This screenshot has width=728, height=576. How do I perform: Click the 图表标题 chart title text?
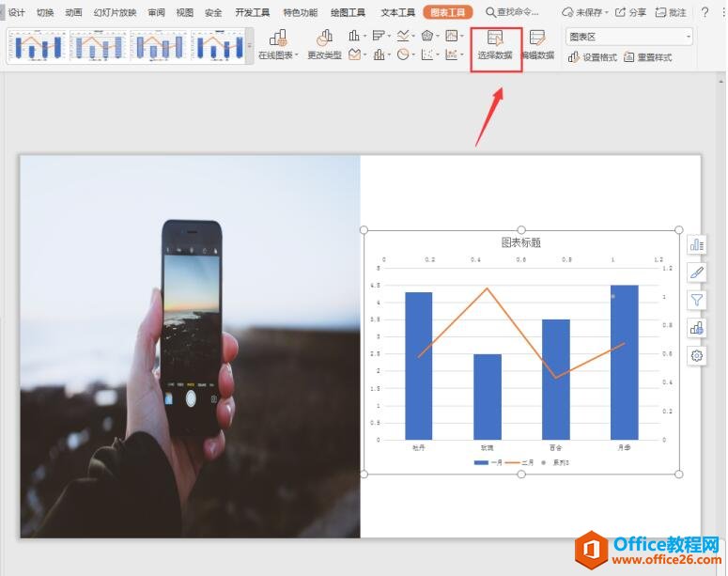521,242
